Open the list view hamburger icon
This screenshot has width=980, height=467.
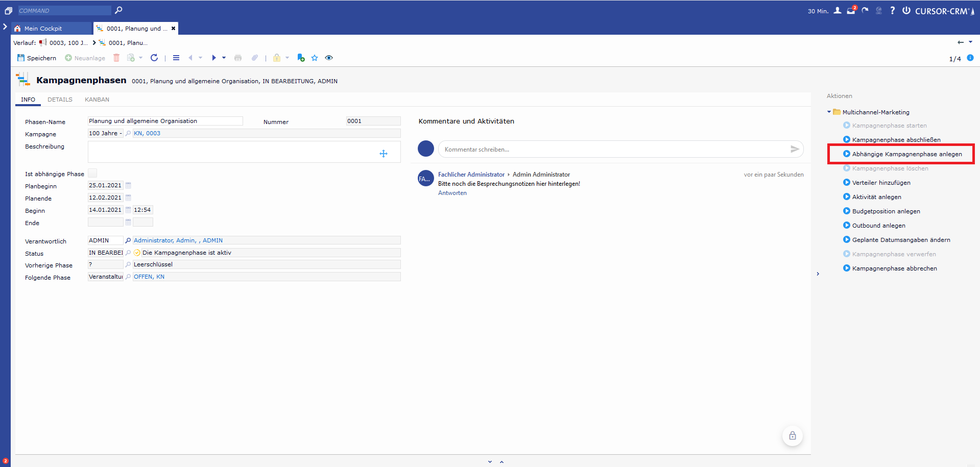(x=176, y=58)
